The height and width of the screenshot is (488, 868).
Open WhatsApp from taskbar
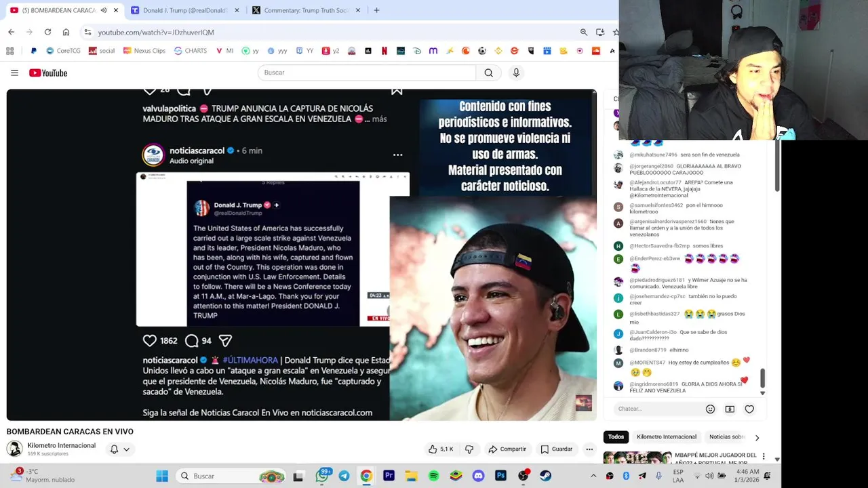(x=322, y=476)
